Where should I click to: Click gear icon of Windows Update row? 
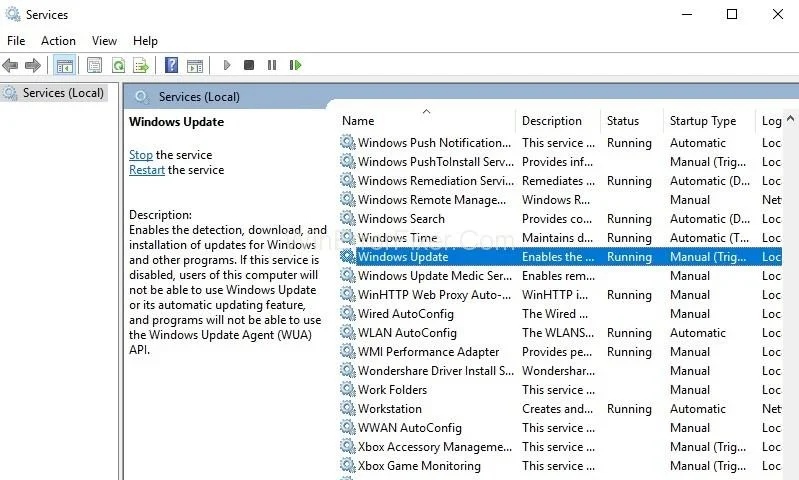click(x=348, y=256)
